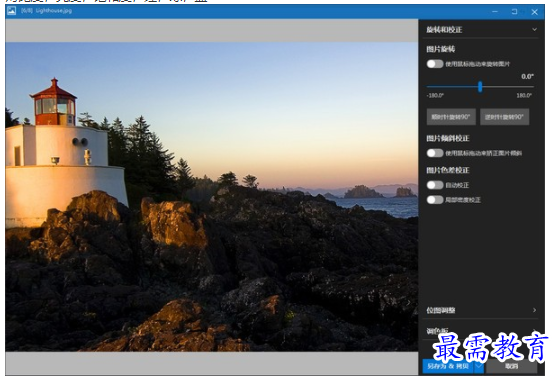Screen dimensions: 557x379
Task: Turn on 自动校正 color correction toggle
Action: click(x=435, y=185)
